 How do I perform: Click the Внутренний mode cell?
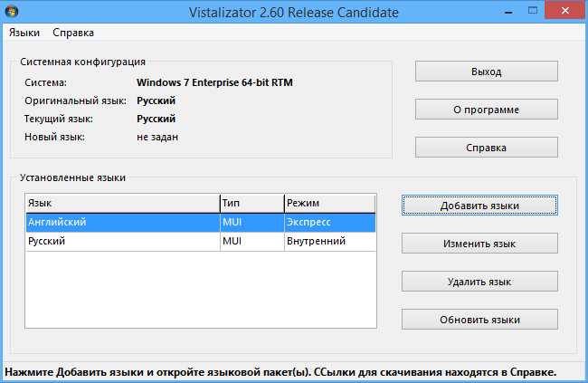pyautogui.click(x=328, y=242)
